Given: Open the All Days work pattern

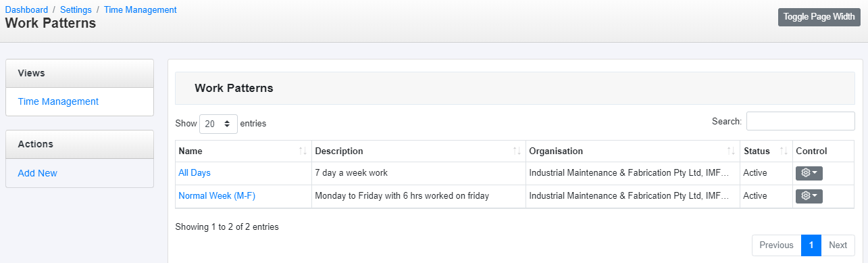Looking at the screenshot, I should pos(195,173).
